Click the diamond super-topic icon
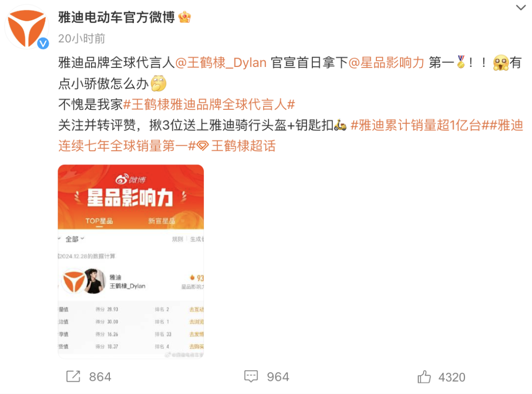Screen dimensions: 532x394 pyautogui.click(x=202, y=146)
